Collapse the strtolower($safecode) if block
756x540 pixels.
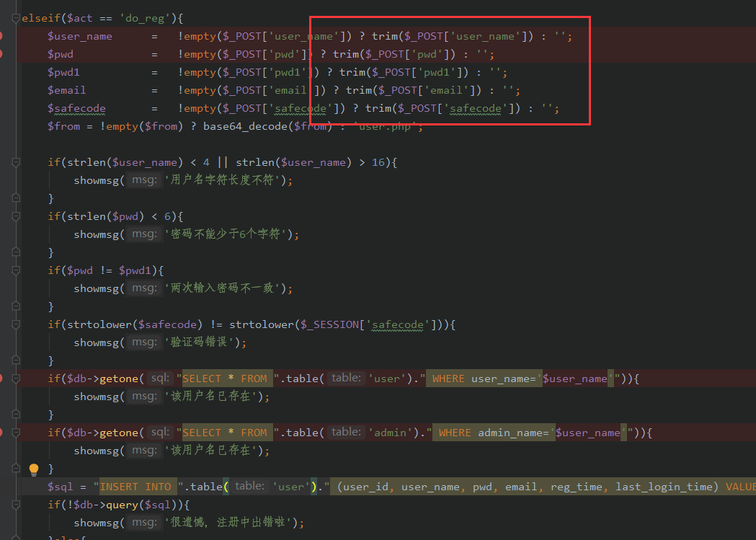pyautogui.click(x=16, y=324)
